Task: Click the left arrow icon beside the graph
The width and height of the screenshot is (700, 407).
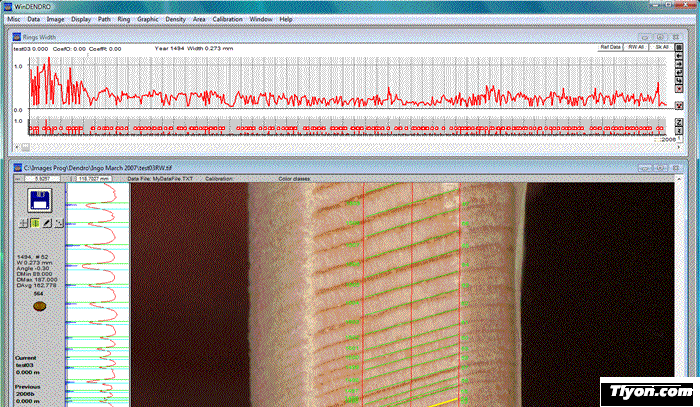Action: pyautogui.click(x=679, y=56)
